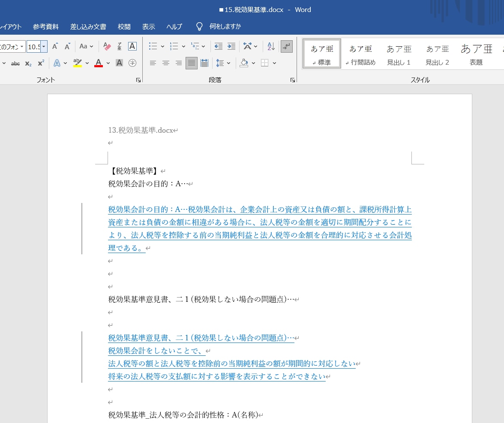Screen dimensions: 504x423
Task: Apply the 標準 style
Action: click(322, 54)
